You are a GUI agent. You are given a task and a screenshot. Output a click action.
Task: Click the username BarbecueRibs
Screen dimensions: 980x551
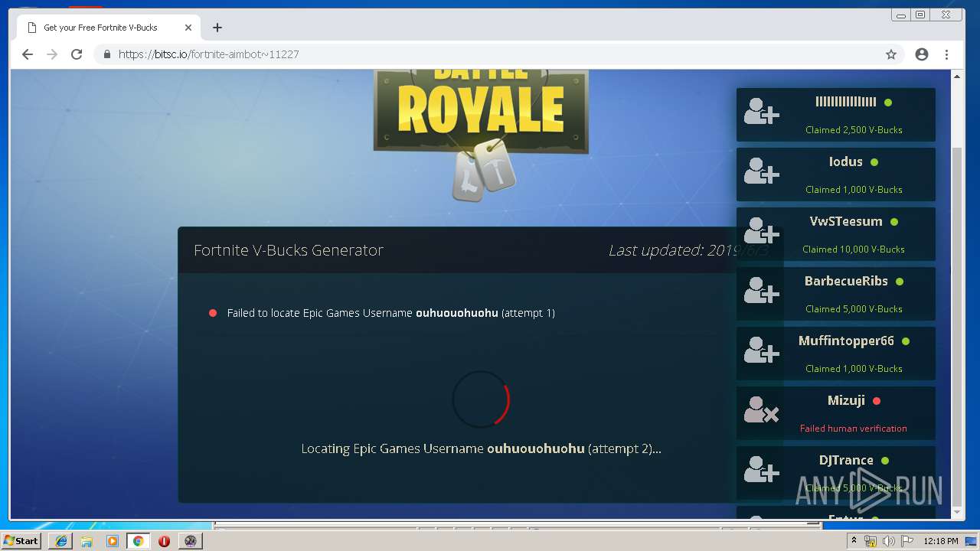[x=846, y=281]
